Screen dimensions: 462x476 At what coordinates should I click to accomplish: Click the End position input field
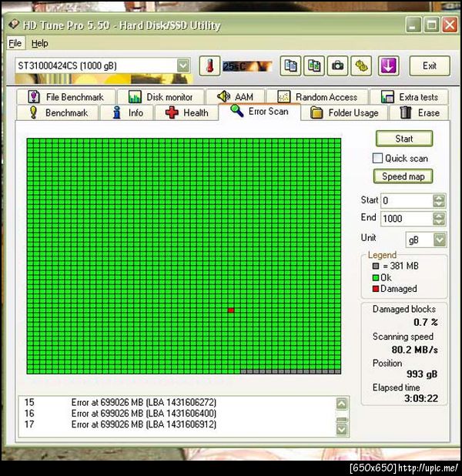[407, 219]
